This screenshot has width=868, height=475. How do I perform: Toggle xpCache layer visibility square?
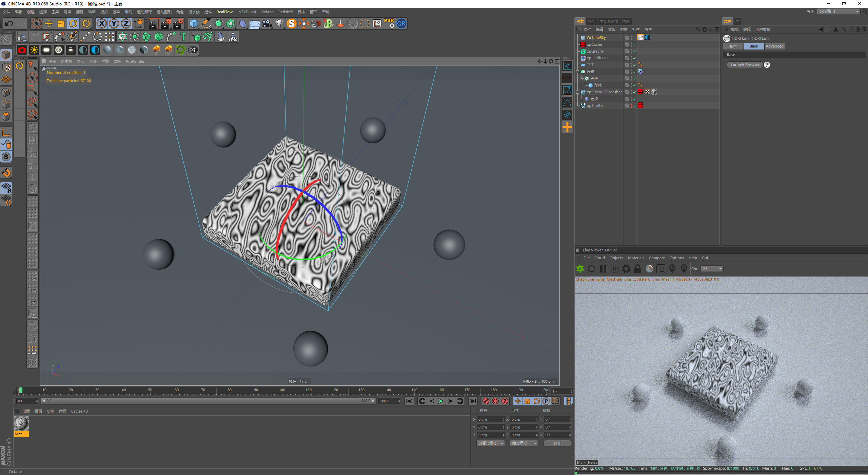[x=627, y=45]
